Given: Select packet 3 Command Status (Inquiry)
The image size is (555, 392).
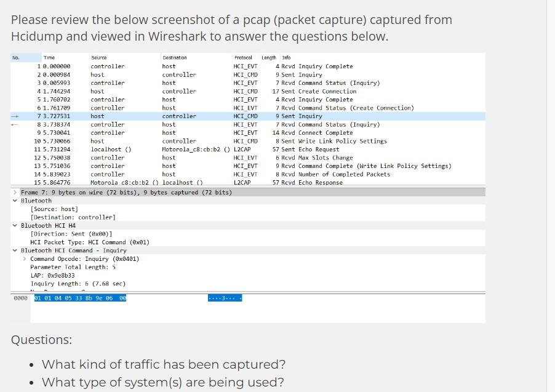Looking at the screenshot, I should (x=248, y=83).
